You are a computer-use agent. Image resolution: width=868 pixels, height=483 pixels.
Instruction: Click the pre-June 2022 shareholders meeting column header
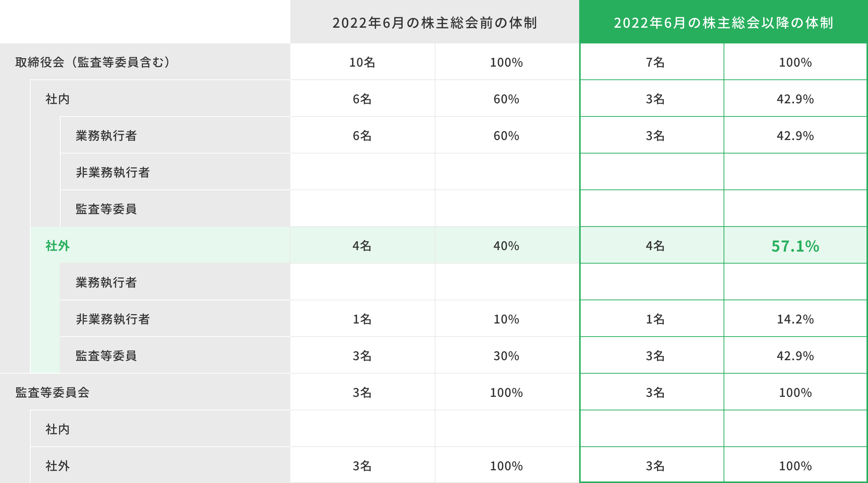pyautogui.click(x=434, y=23)
